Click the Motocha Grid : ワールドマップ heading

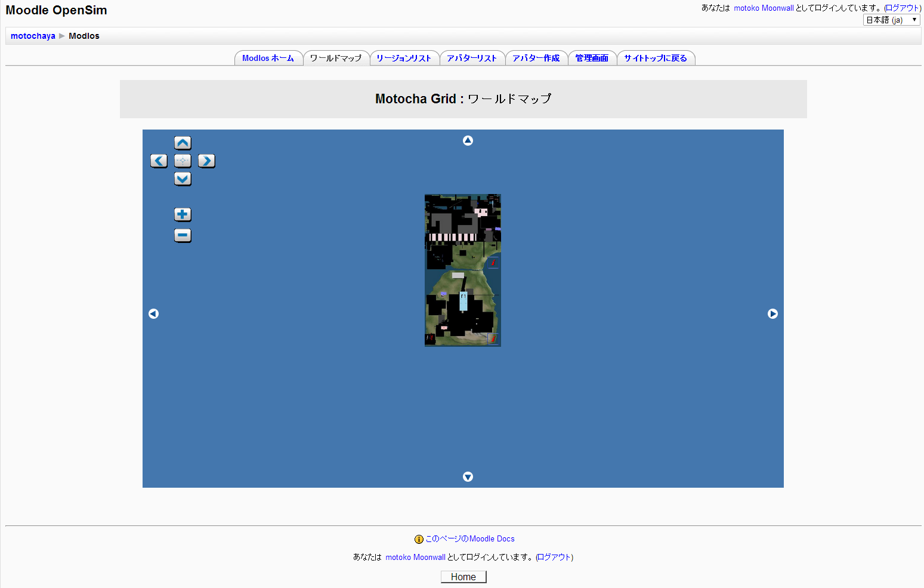(x=463, y=98)
